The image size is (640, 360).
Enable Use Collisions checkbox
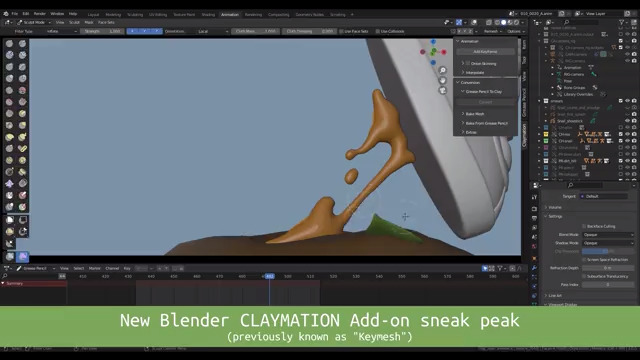click(x=378, y=31)
